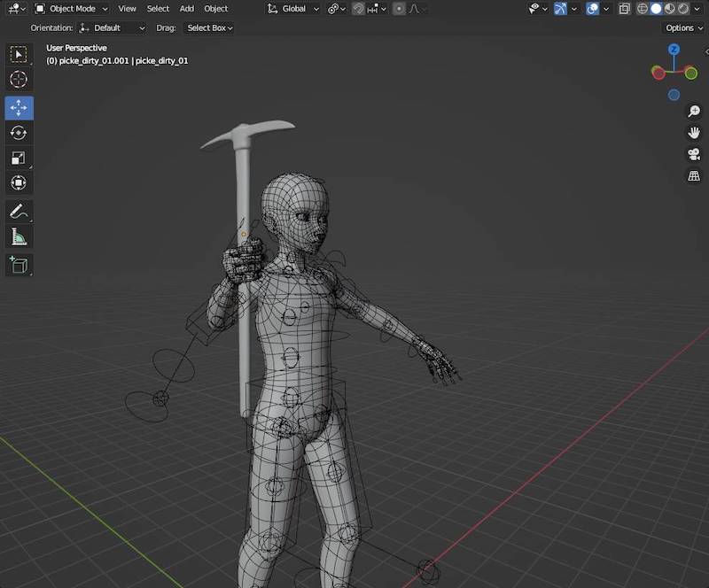The height and width of the screenshot is (588, 709).
Task: Select the Select Box tool
Action: [19, 55]
